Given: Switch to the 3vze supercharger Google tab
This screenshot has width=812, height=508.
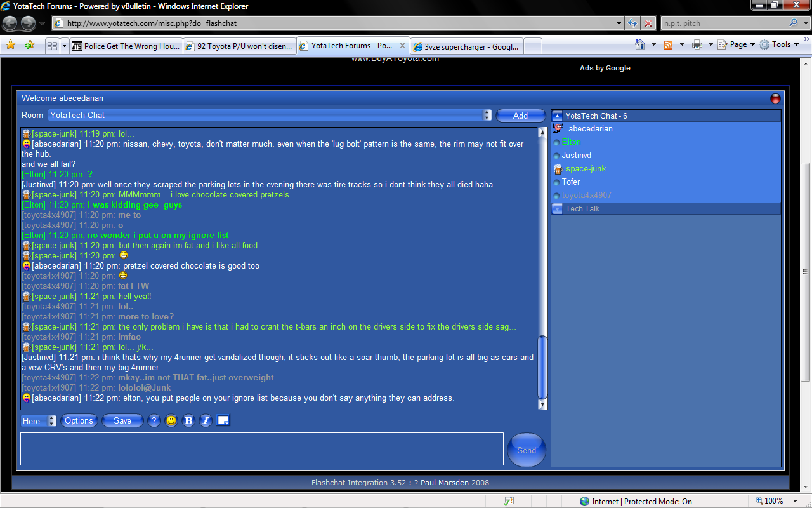Looking at the screenshot, I should click(x=467, y=46).
